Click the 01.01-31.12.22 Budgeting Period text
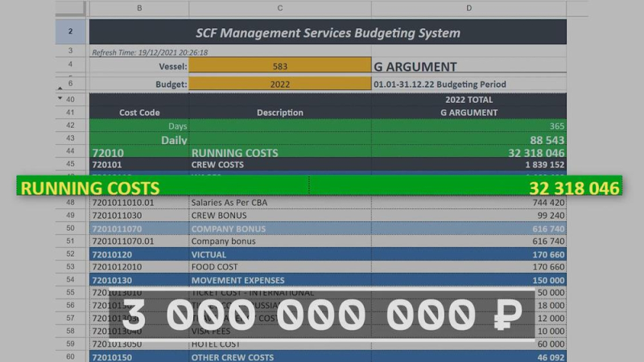 tap(440, 84)
